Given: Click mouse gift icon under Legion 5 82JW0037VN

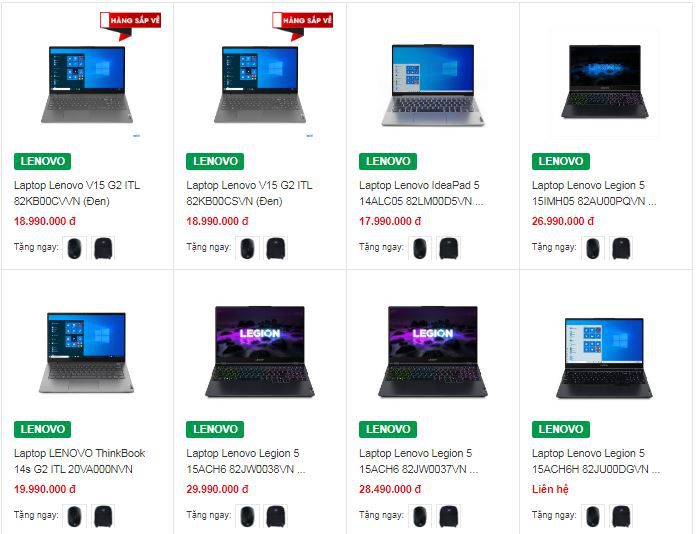Looking at the screenshot, I should point(419,516).
